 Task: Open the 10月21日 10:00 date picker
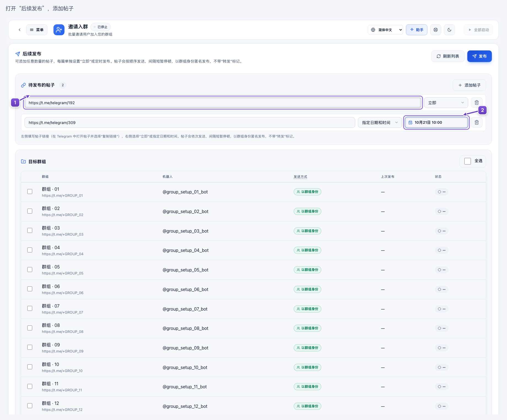[x=436, y=123]
